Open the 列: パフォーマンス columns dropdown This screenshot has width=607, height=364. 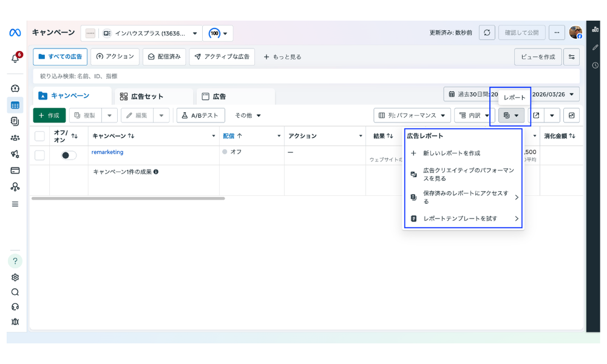413,115
